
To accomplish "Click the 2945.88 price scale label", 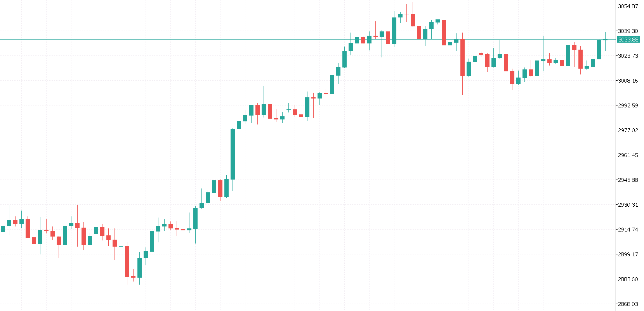I will pos(628,180).
